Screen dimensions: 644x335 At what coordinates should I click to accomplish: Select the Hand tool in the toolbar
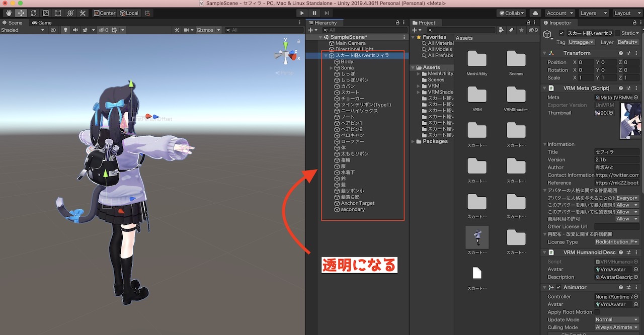point(9,13)
